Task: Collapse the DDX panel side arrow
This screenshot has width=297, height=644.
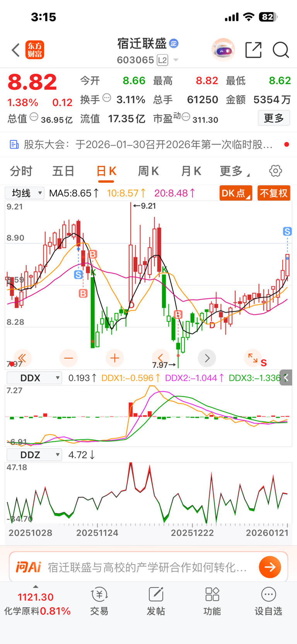Action: 286,378
